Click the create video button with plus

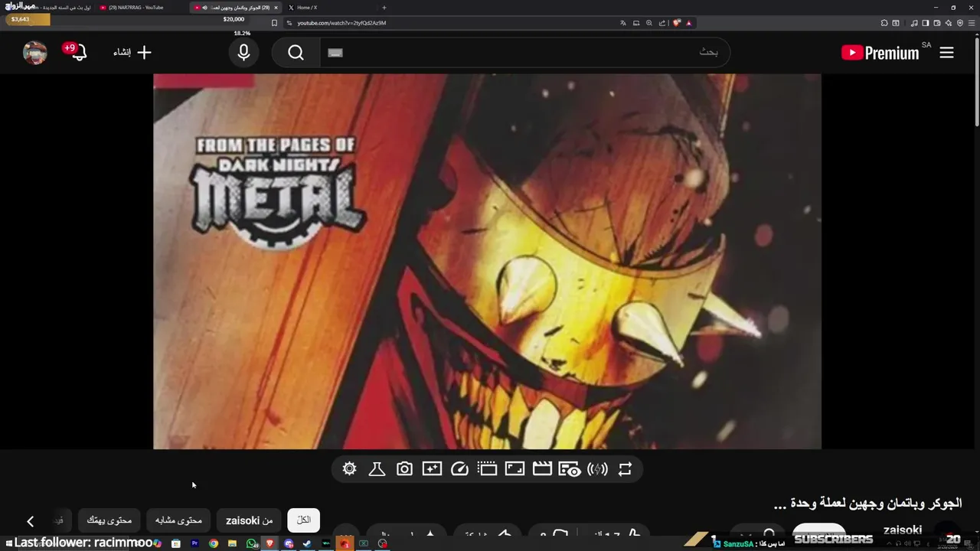[x=132, y=52]
